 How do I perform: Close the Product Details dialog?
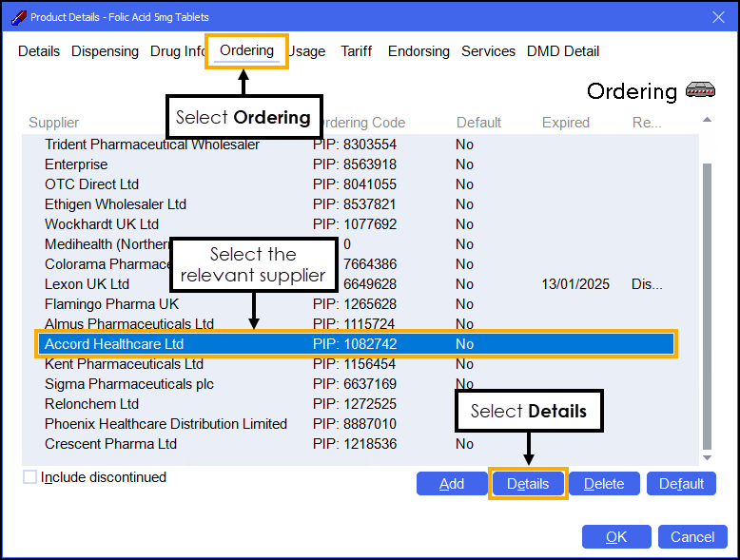tap(718, 17)
